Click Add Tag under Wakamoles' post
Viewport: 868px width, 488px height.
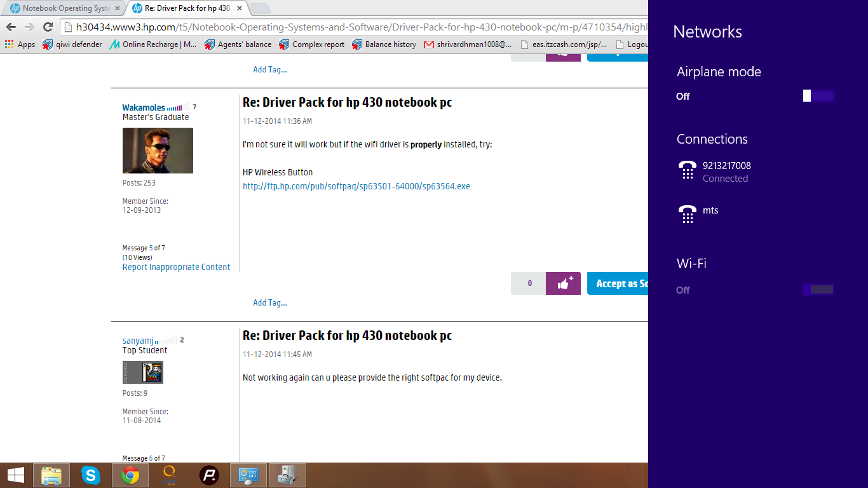point(270,302)
